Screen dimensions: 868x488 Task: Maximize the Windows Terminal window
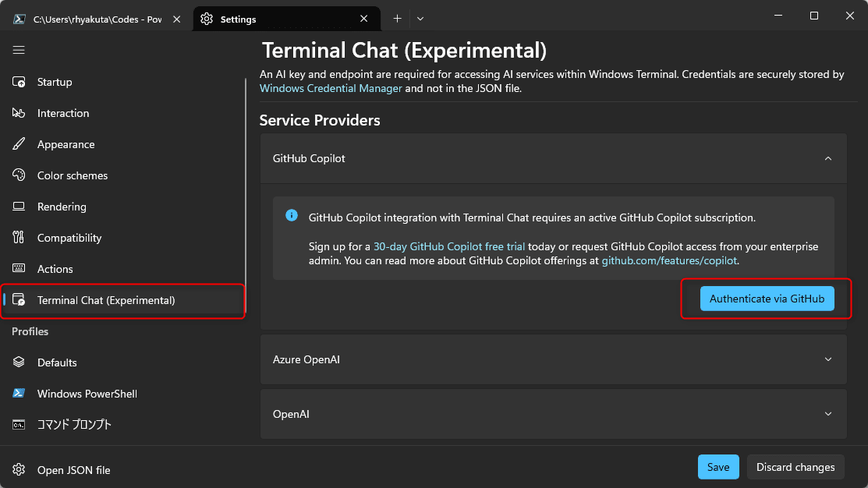tap(813, 16)
